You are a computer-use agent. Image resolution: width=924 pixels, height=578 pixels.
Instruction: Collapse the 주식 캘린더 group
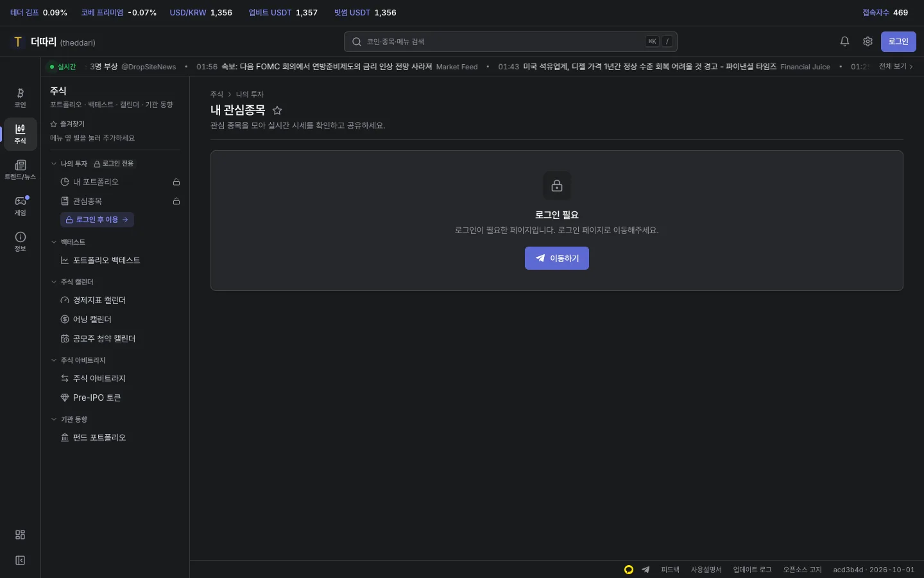(72, 282)
